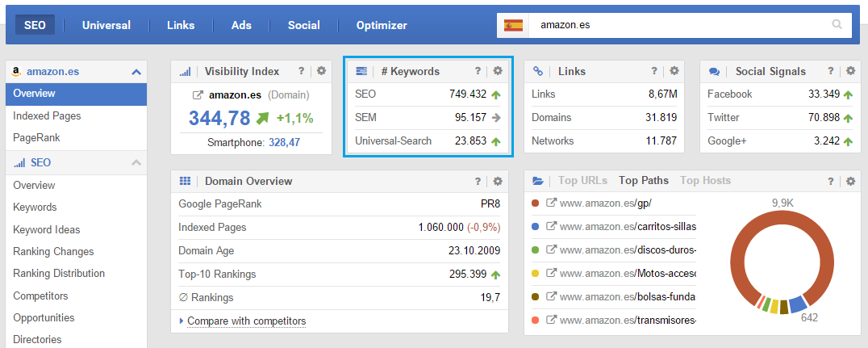Open Ranking Changes in sidebar

click(x=53, y=251)
